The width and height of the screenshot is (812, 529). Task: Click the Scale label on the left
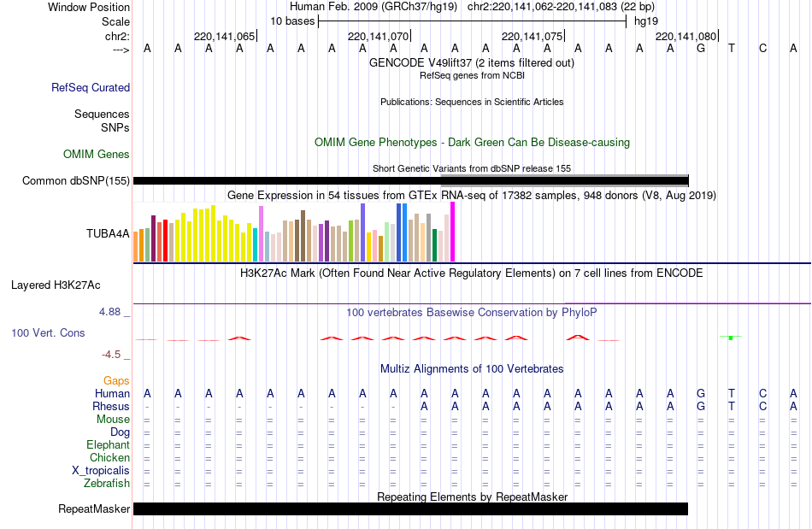115,21
